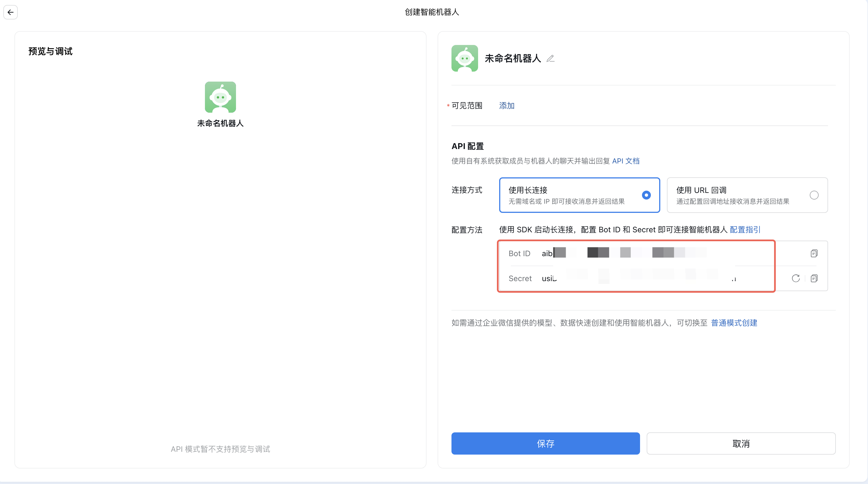Open the API 文档 documentation link

626,161
